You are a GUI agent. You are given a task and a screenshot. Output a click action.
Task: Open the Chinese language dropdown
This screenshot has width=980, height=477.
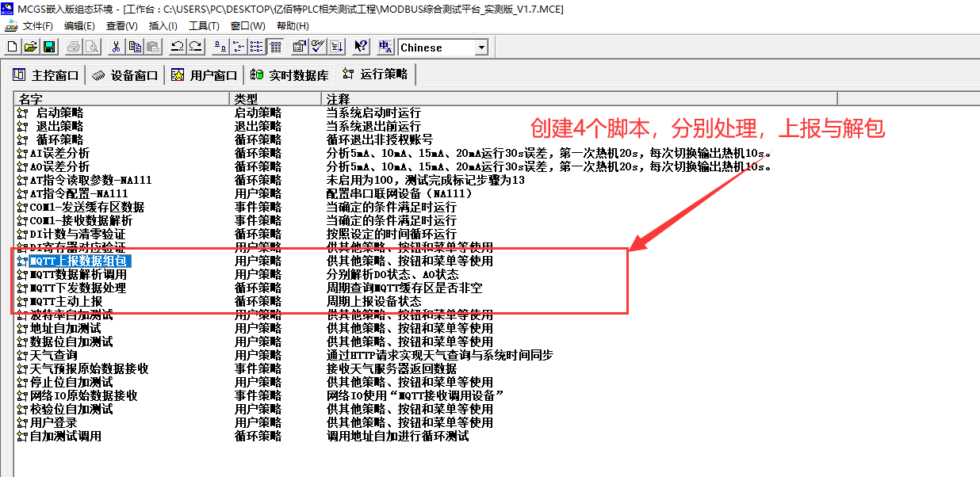481,48
